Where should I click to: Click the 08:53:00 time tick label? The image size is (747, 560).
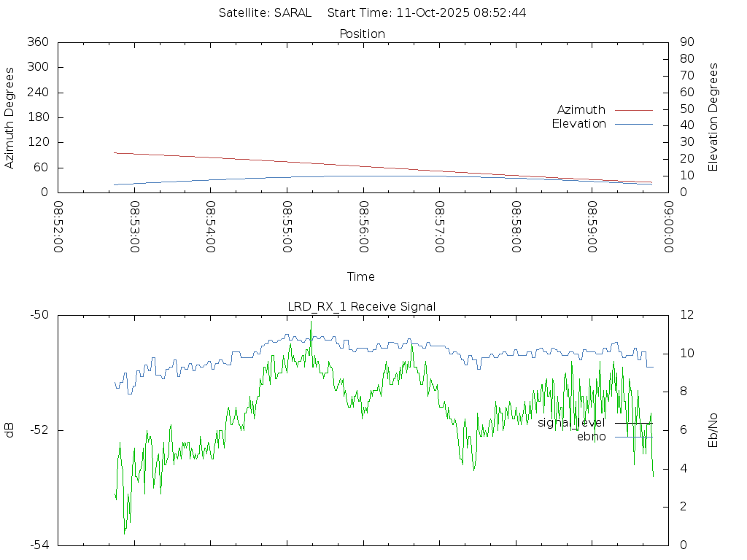[135, 227]
